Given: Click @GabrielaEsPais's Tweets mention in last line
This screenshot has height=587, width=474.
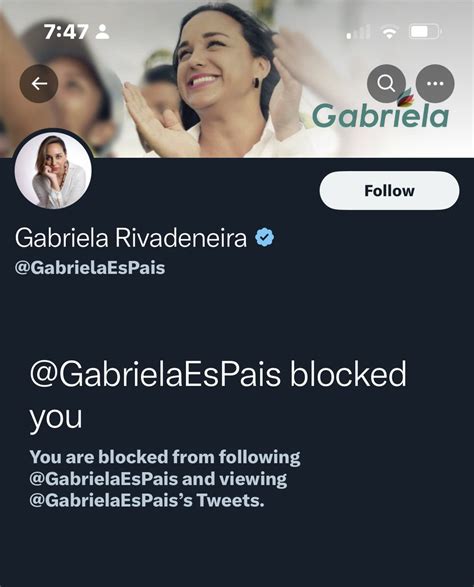Looking at the screenshot, I should click(147, 501).
